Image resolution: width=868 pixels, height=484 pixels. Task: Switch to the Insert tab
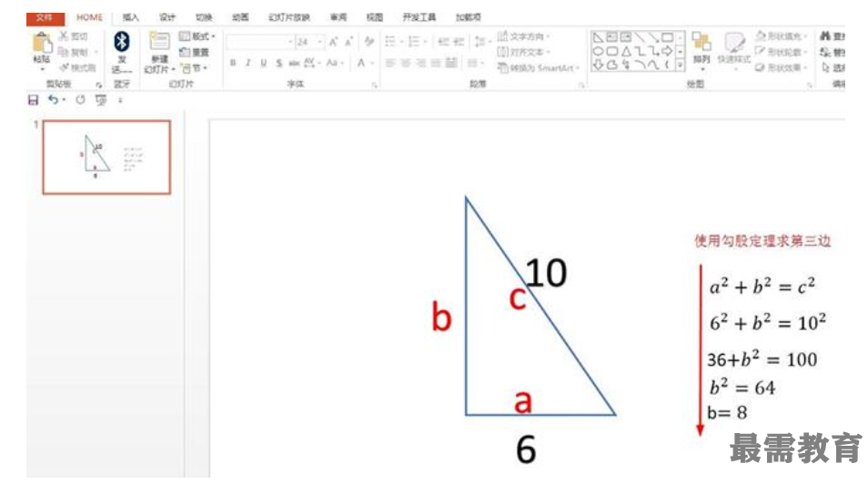pos(131,17)
